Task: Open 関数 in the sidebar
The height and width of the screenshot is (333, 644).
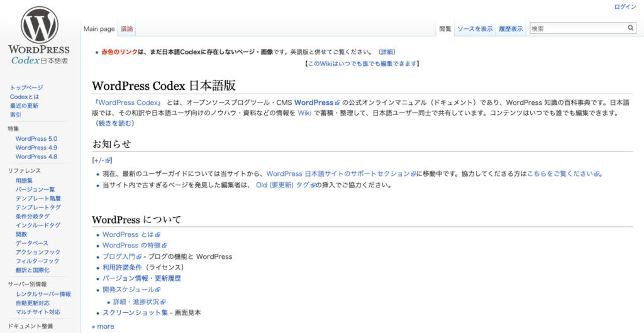Action: click(21, 234)
